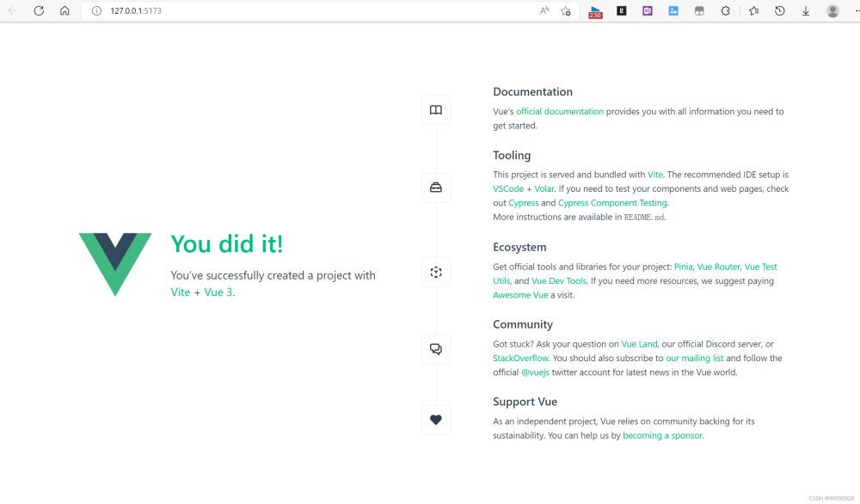Viewport: 860px width, 504px height.
Task: Click the Tooling toolbox icon
Action: pyautogui.click(x=436, y=187)
